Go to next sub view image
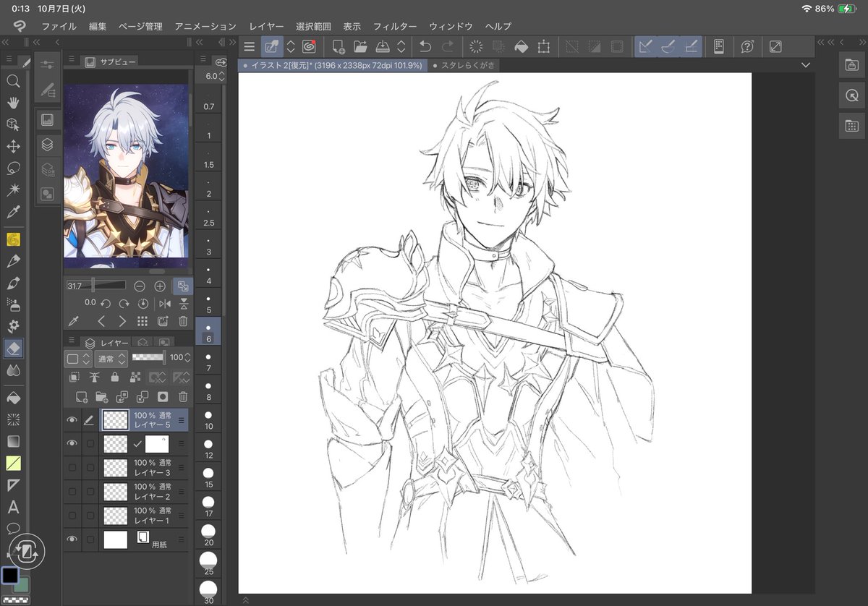This screenshot has width=868, height=606. point(122,321)
